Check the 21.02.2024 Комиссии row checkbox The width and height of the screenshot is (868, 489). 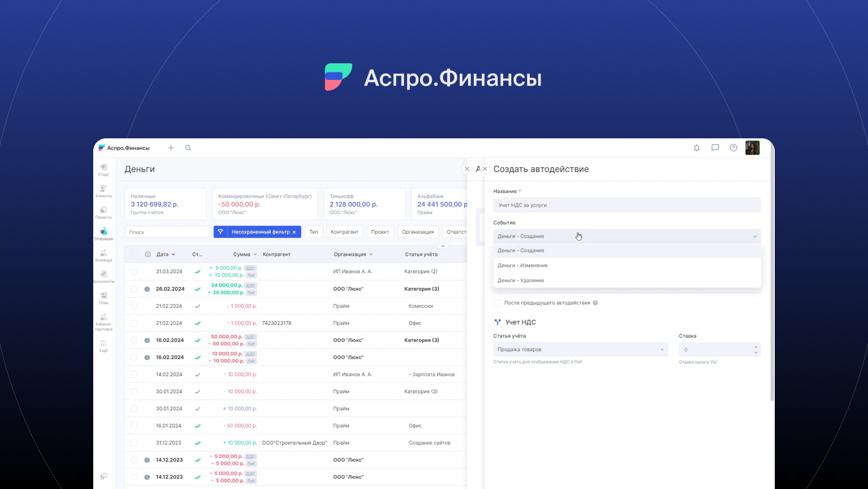[134, 306]
